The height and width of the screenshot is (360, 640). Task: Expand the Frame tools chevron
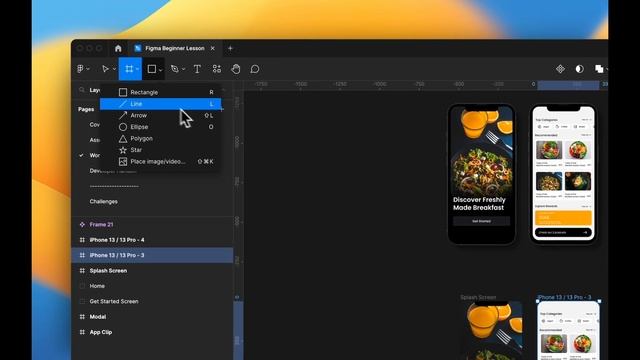point(137,69)
